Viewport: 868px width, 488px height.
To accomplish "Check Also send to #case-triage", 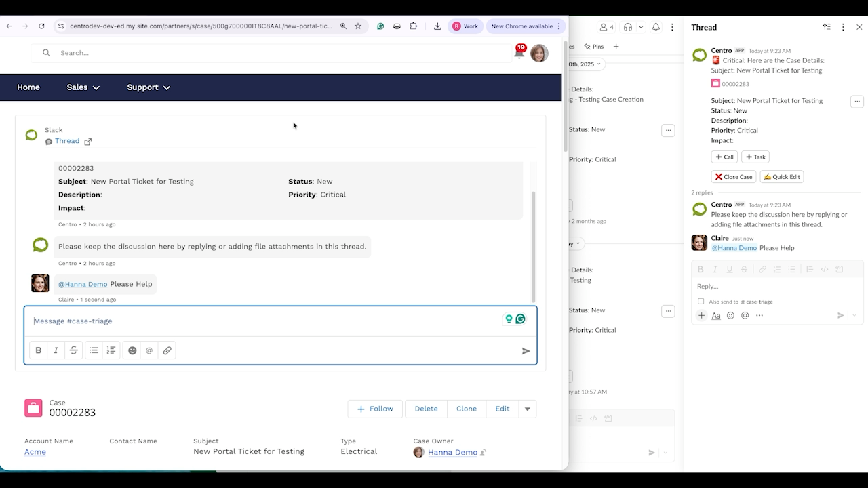I will [x=701, y=302].
